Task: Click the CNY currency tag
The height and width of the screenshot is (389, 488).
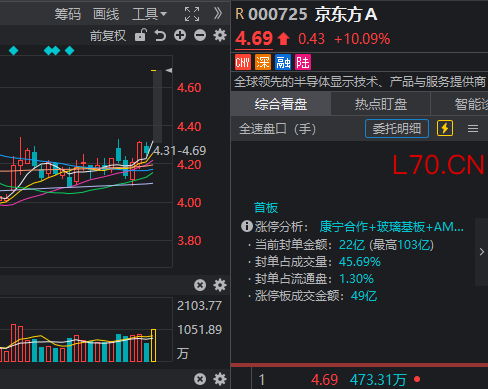Action: 243,62
